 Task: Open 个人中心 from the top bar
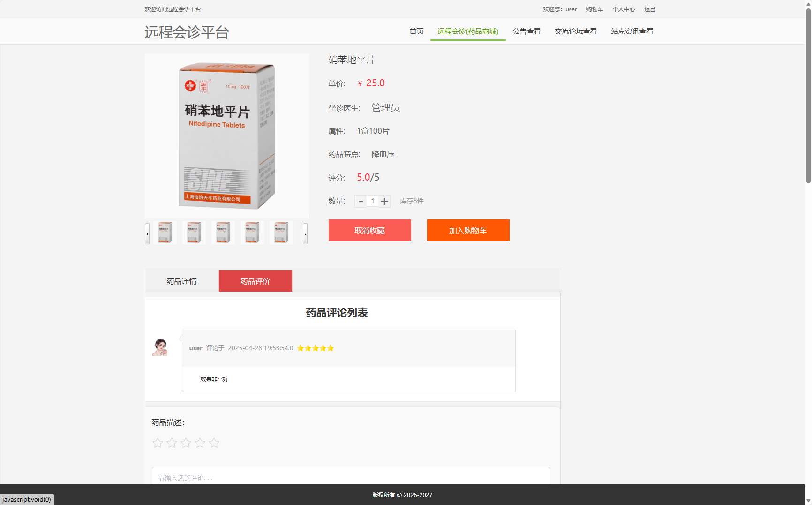click(x=624, y=9)
